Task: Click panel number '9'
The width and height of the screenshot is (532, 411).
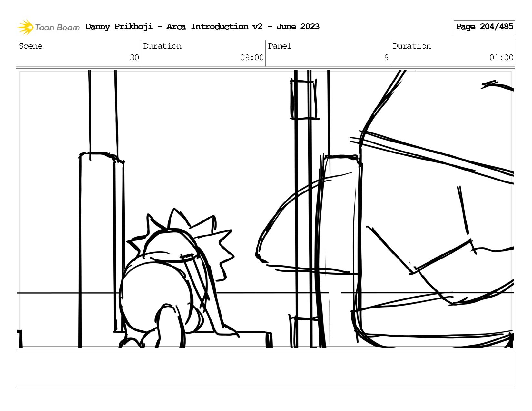Action: click(x=386, y=58)
